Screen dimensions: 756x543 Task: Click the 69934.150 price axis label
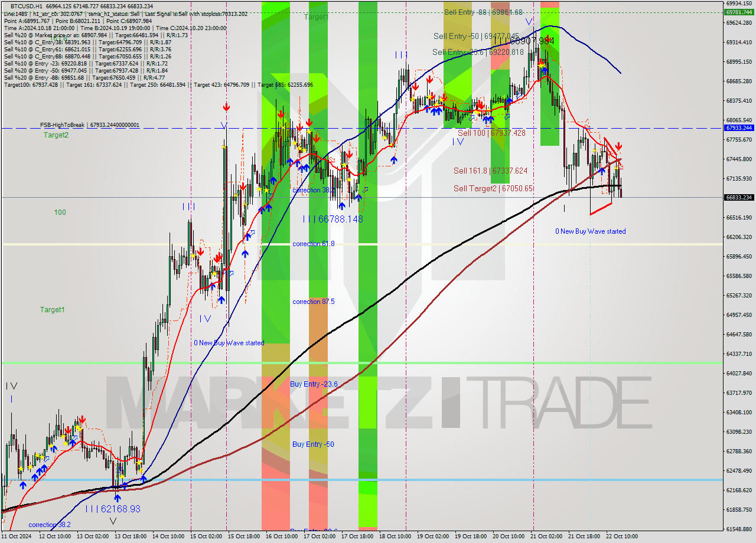coord(739,3)
